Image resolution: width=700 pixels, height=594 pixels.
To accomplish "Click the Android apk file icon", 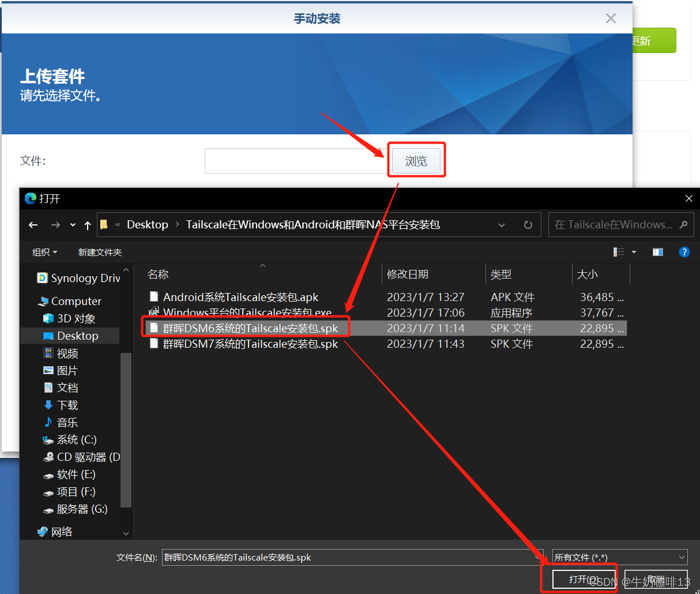I will 153,296.
